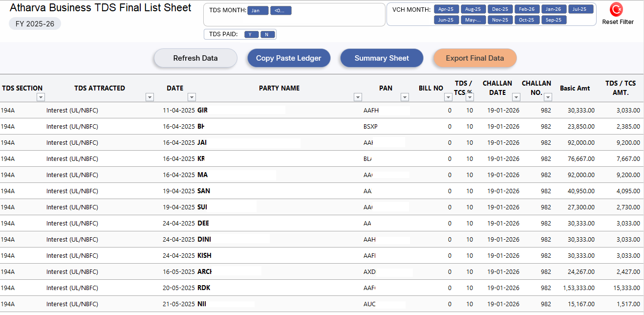Image resolution: width=644 pixels, height=315 pixels.
Task: Open the BILL NO filter icon
Action: point(448,97)
